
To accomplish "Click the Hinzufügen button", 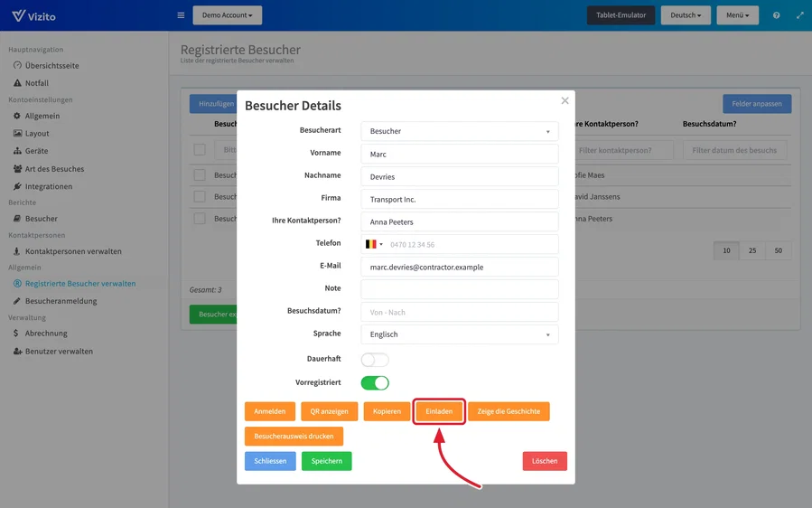I will click(x=213, y=104).
